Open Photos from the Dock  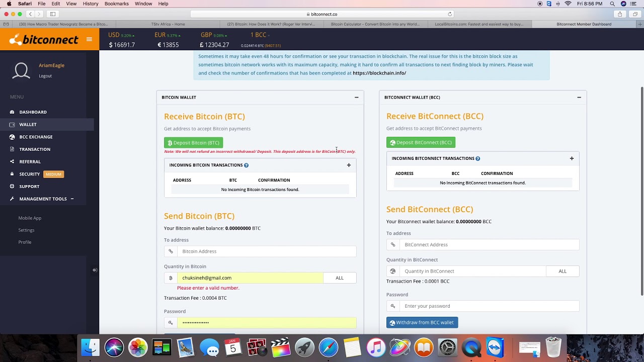pyautogui.click(x=138, y=347)
